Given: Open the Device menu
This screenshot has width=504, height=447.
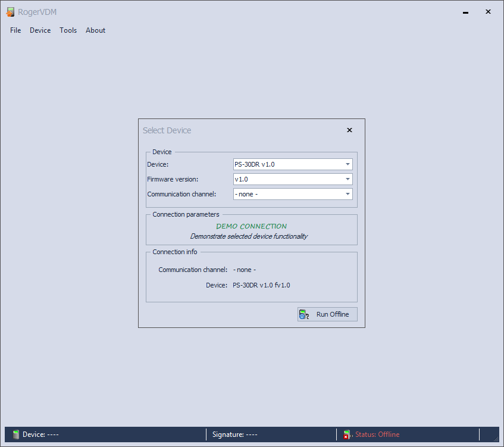Looking at the screenshot, I should tap(40, 30).
